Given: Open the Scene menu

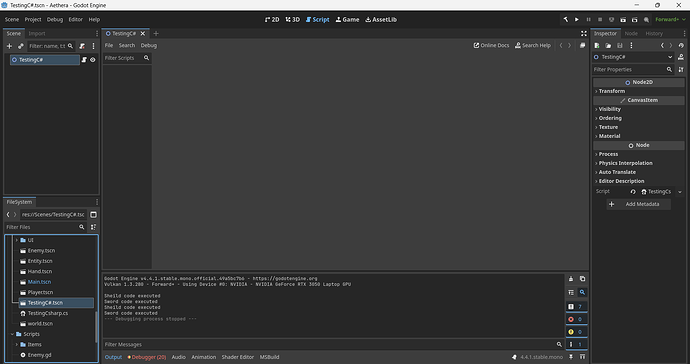Looking at the screenshot, I should (12, 19).
